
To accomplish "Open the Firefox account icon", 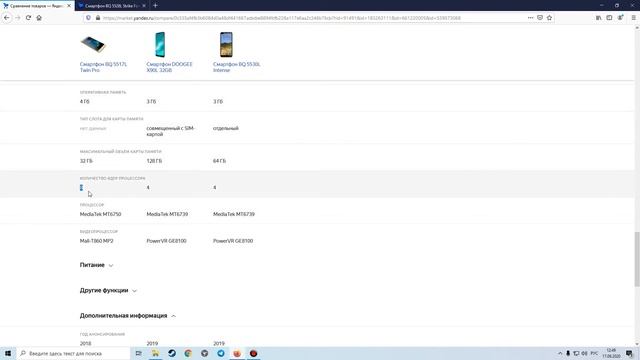I will click(620, 18).
